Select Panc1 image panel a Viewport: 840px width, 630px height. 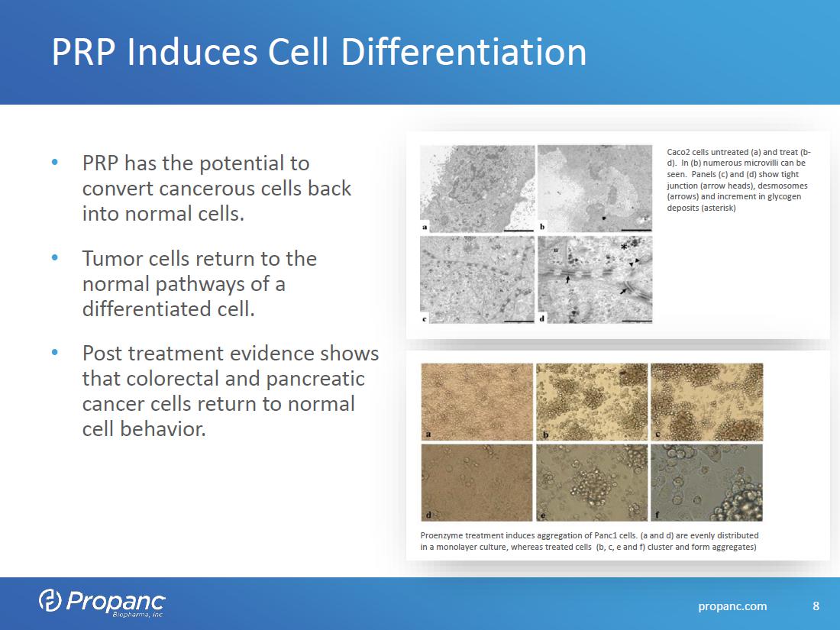pos(477,402)
